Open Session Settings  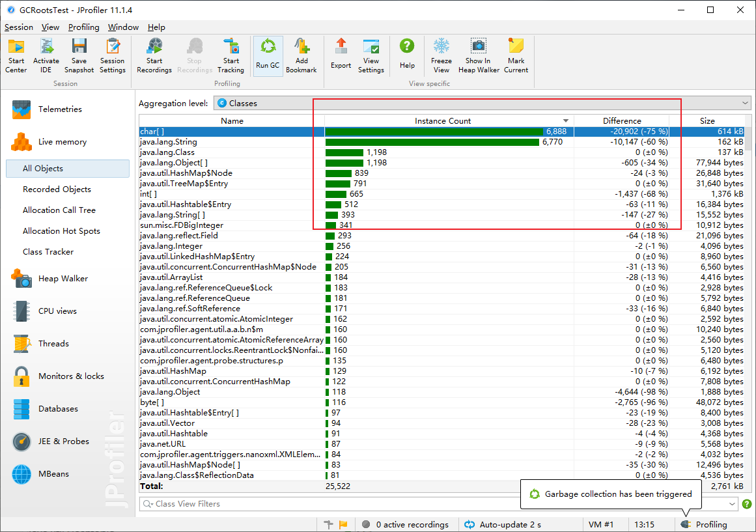pos(113,56)
